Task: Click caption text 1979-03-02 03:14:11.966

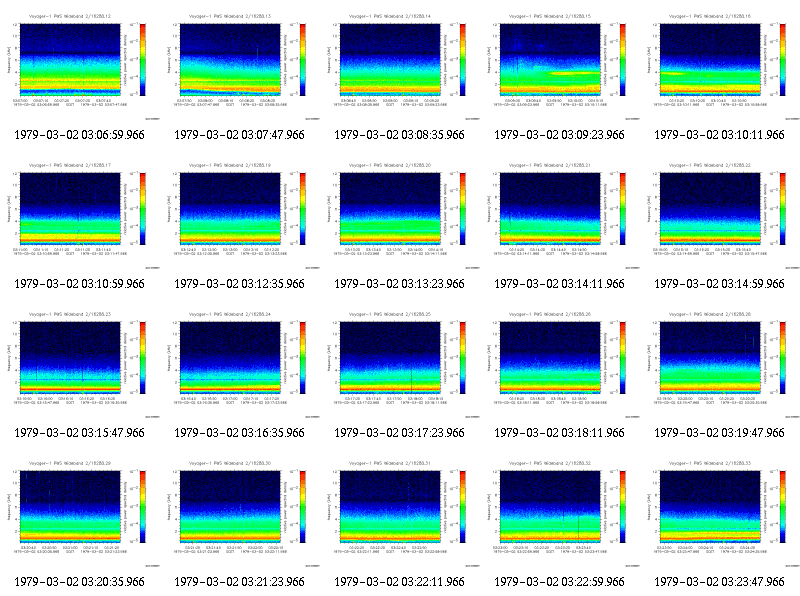Action: coord(560,284)
